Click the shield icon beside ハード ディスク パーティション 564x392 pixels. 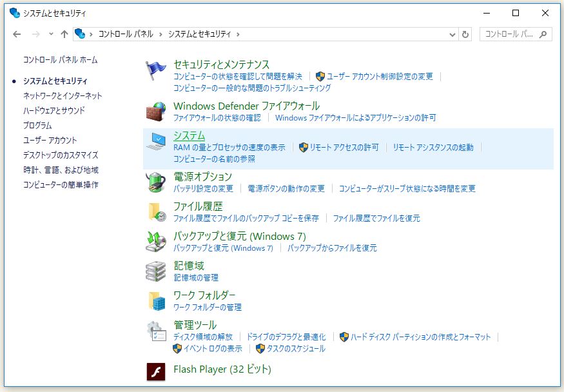point(344,337)
